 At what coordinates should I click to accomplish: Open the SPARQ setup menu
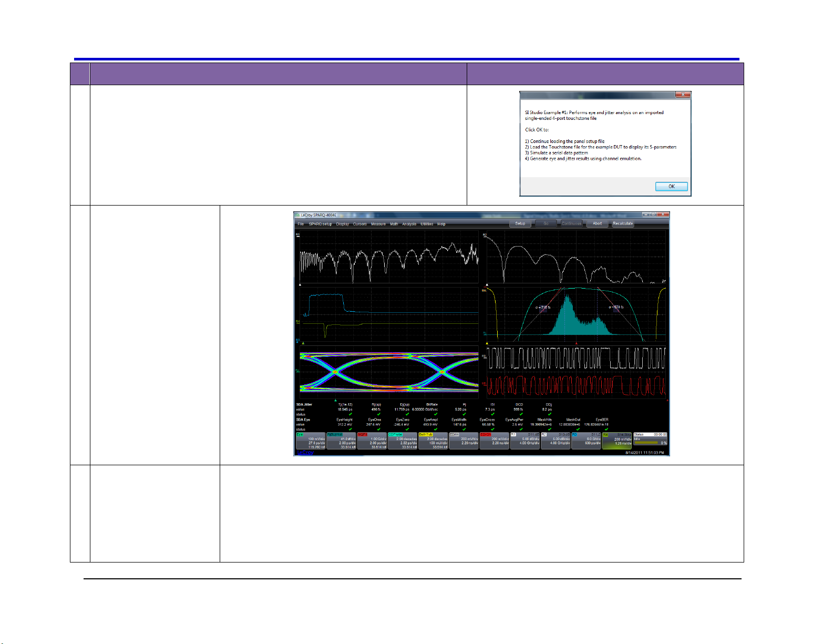(320, 224)
